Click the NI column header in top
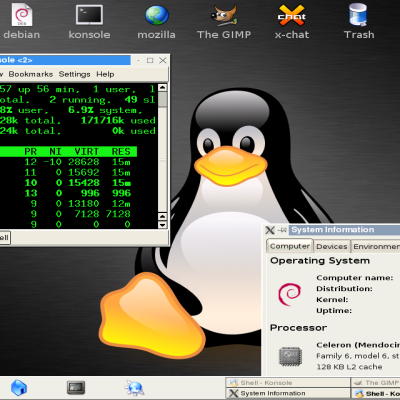Screen dimensions: 400x400 55,152
